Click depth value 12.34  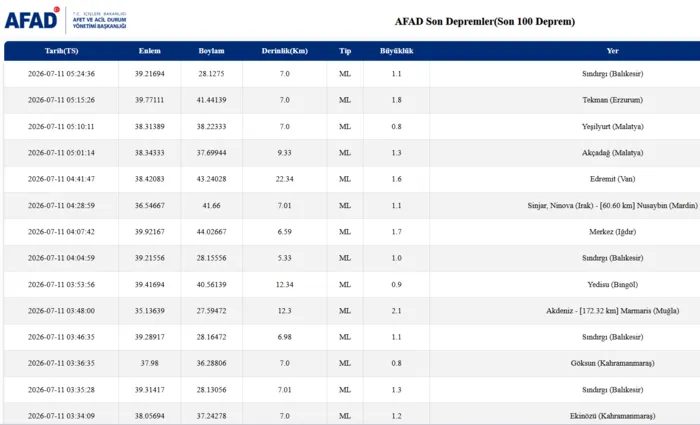(x=284, y=284)
